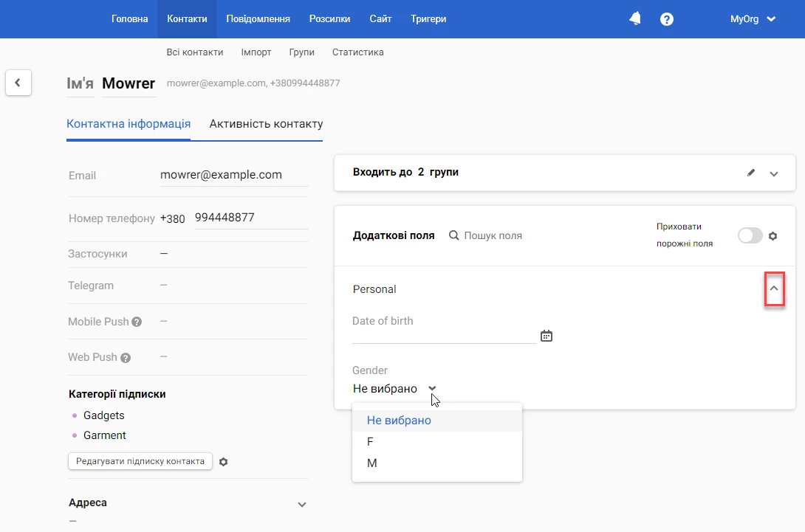Screen dimensions: 805x532
Task: Click the Mobile Push help icon
Action: 137,322
